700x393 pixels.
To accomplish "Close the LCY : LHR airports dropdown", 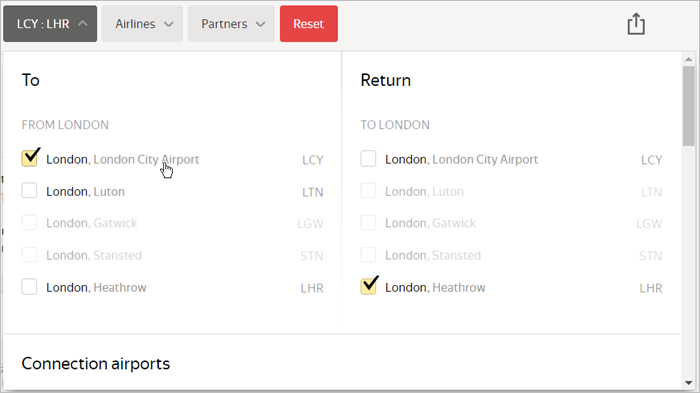I will [50, 24].
